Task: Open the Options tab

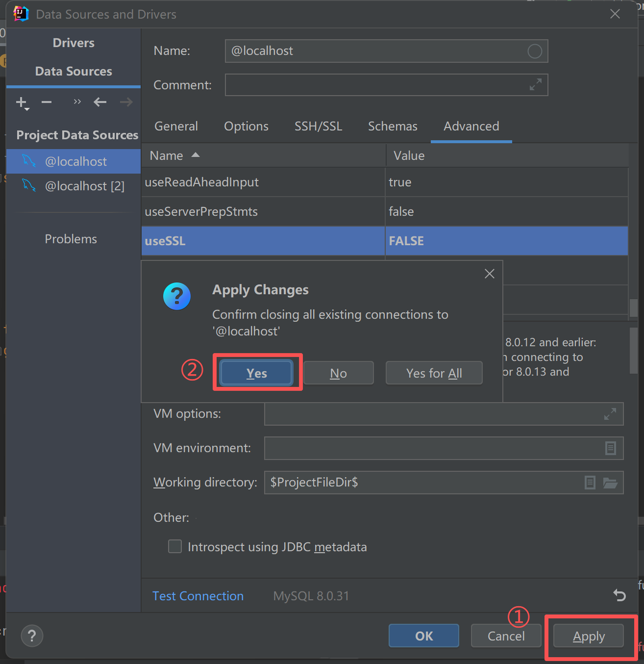Action: pos(246,126)
